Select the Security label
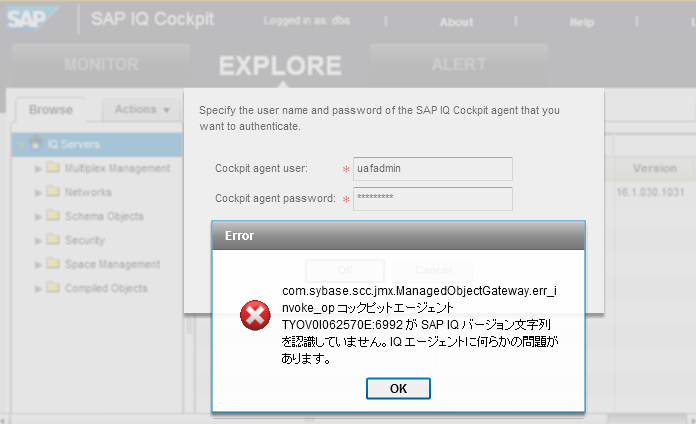696x424 pixels. (x=84, y=240)
